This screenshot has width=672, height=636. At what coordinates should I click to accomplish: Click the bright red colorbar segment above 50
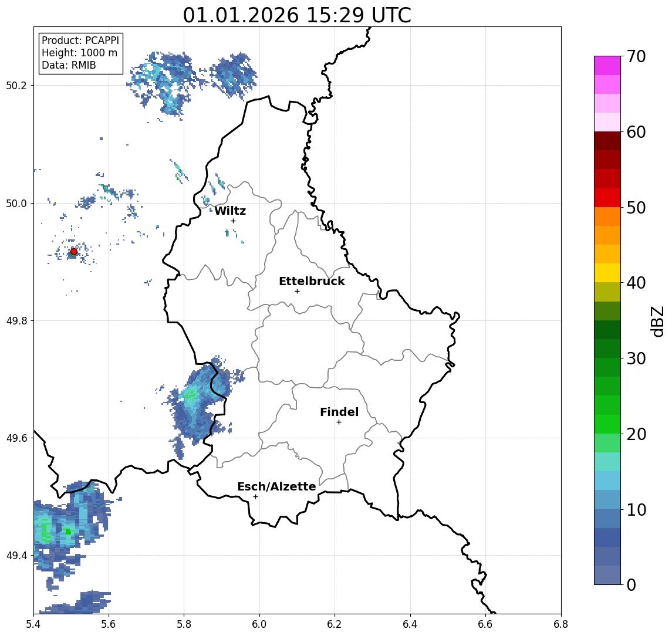pyautogui.click(x=607, y=198)
